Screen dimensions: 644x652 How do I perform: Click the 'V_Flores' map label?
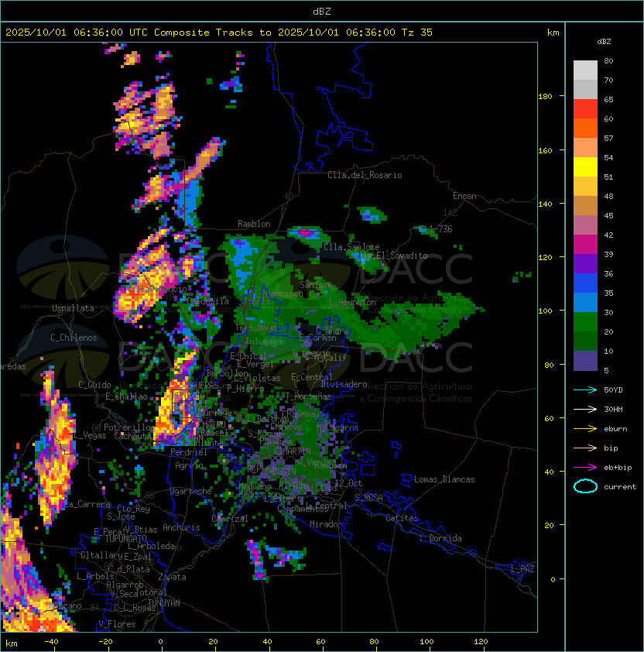(x=117, y=624)
